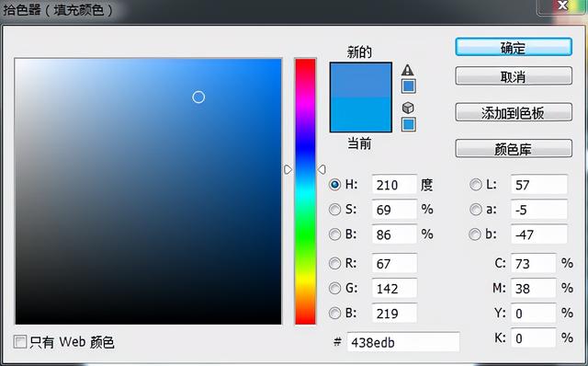This screenshot has height=366, width=588.
Task: Click the web-safe cube icon
Action: (x=408, y=108)
